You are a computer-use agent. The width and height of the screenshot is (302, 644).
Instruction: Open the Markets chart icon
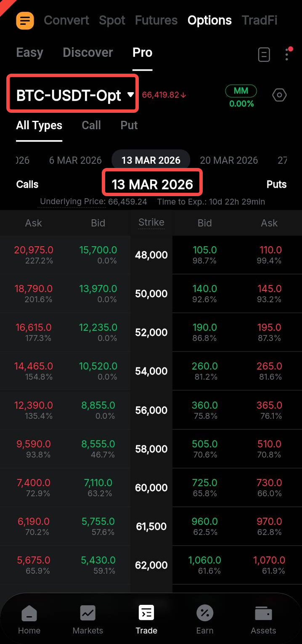pos(87,619)
